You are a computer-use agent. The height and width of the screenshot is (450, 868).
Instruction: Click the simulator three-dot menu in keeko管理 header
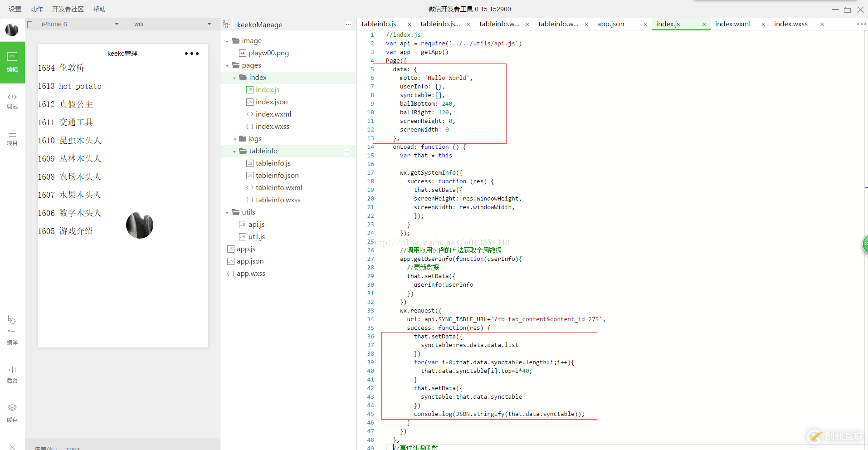click(x=191, y=54)
